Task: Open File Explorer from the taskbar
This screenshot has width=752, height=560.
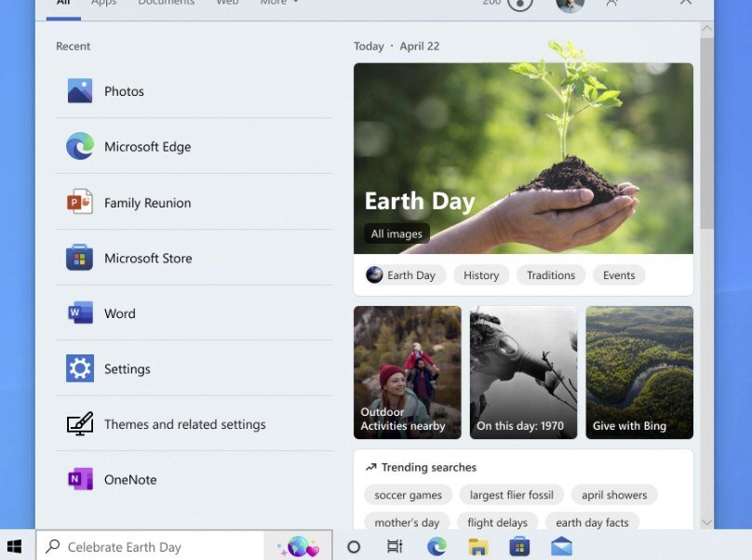Action: [478, 547]
